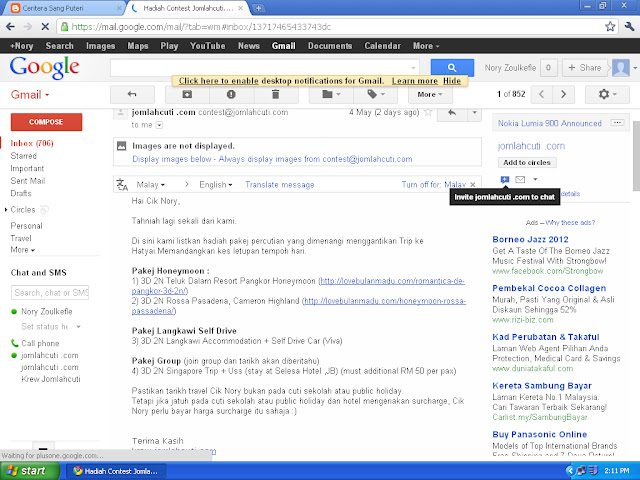This screenshot has height=480, width=640.
Task: Open the Sent Mail folder
Action: pos(28,181)
